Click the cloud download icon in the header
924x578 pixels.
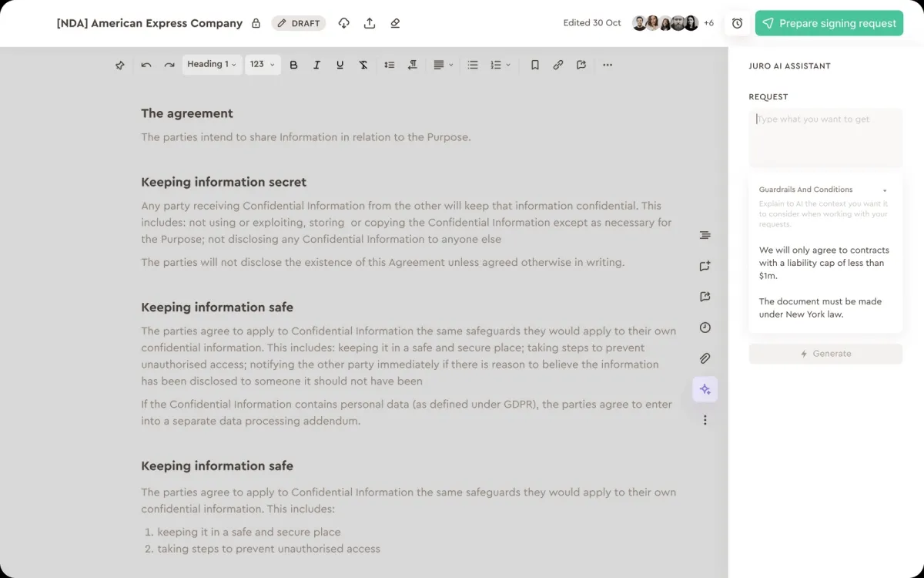(344, 23)
